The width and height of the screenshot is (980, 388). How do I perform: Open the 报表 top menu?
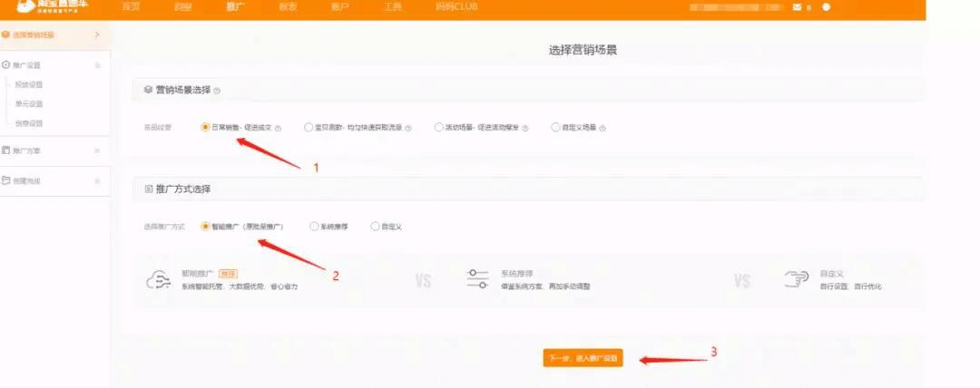288,7
